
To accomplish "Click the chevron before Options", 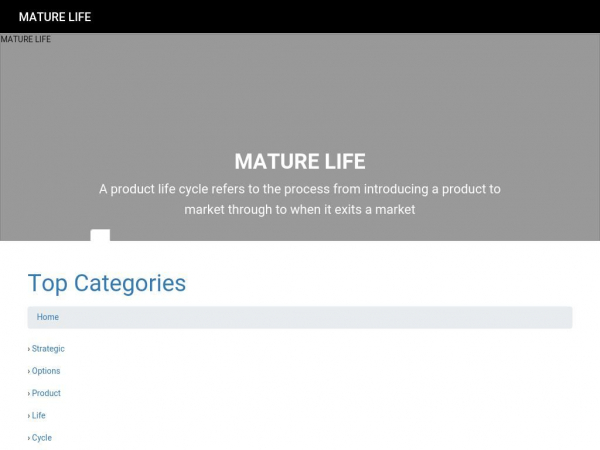I will tap(29, 371).
